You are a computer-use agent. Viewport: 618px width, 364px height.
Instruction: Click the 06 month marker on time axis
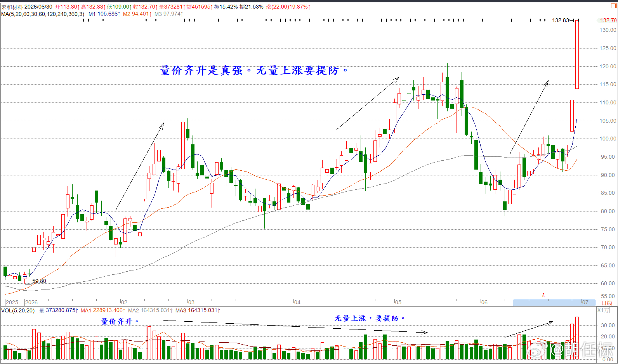(484, 302)
